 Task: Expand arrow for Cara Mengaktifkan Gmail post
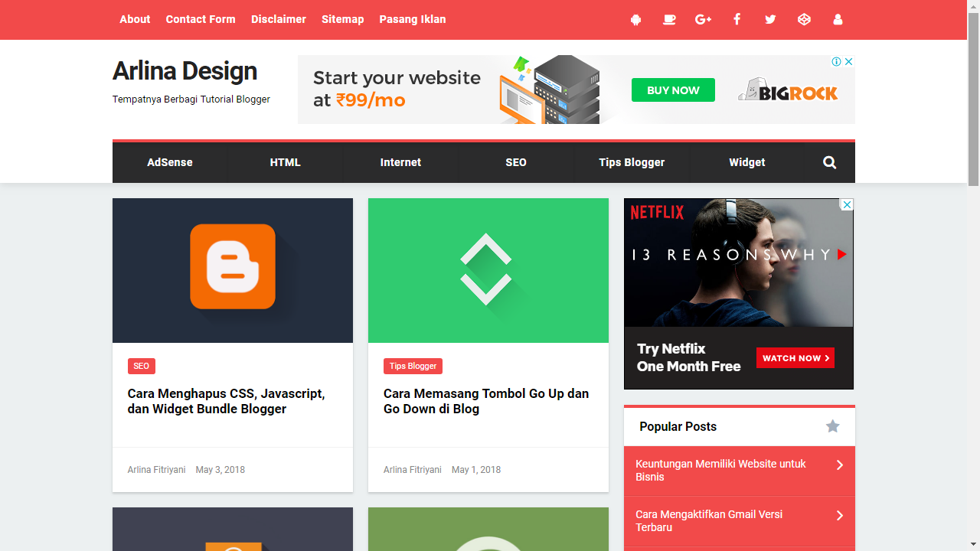point(840,515)
